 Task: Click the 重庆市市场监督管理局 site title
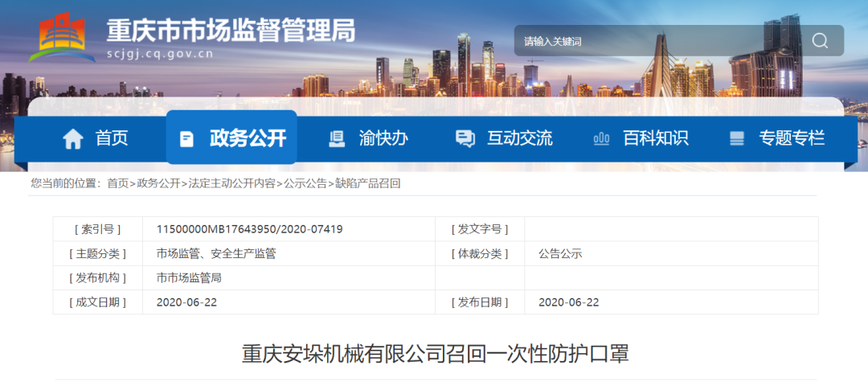coord(231,31)
